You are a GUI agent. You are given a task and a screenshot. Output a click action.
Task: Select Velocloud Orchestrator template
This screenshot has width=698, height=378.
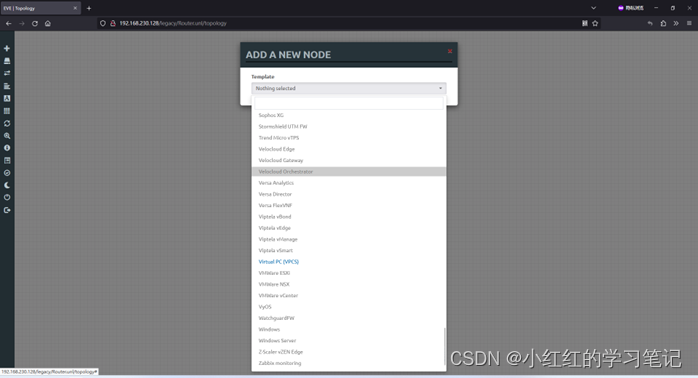click(x=349, y=171)
